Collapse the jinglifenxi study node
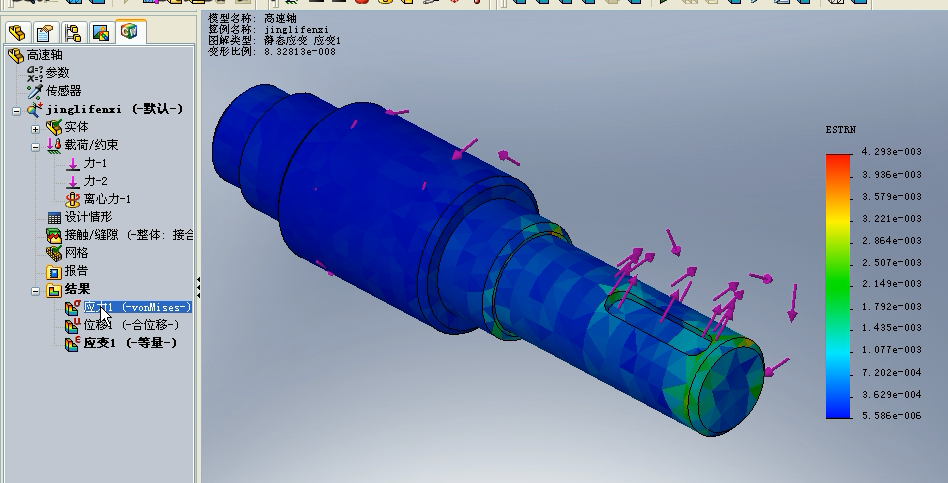 coord(16,111)
